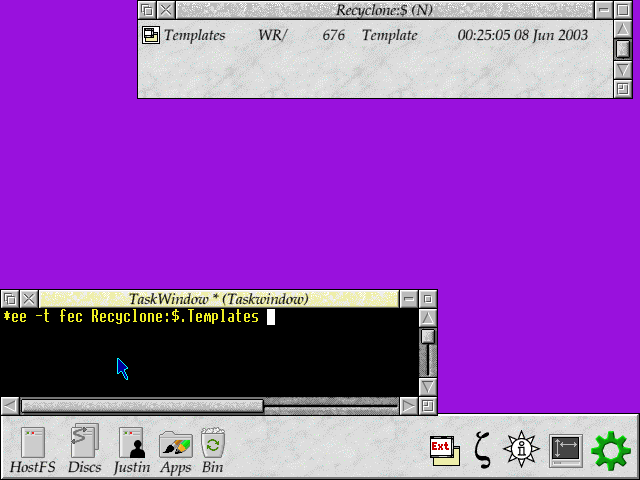Viewport: 640px width, 480px height.
Task: Open the Apps folder icon
Action: 175,442
